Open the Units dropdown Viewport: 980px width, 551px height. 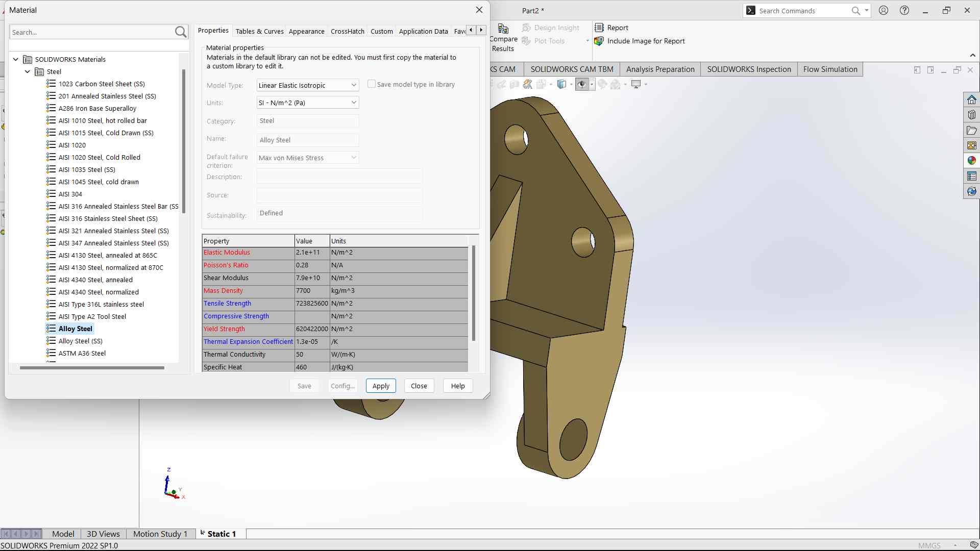tap(354, 103)
